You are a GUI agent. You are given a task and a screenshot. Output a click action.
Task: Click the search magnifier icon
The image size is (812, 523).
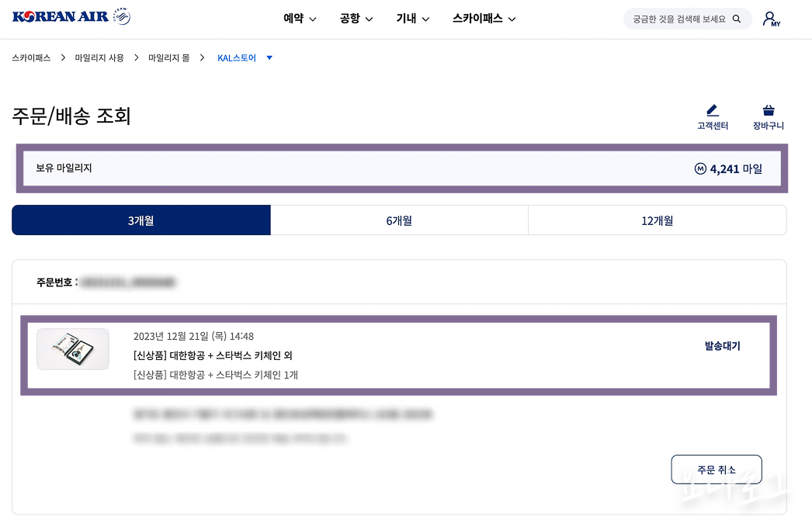pyautogui.click(x=736, y=18)
